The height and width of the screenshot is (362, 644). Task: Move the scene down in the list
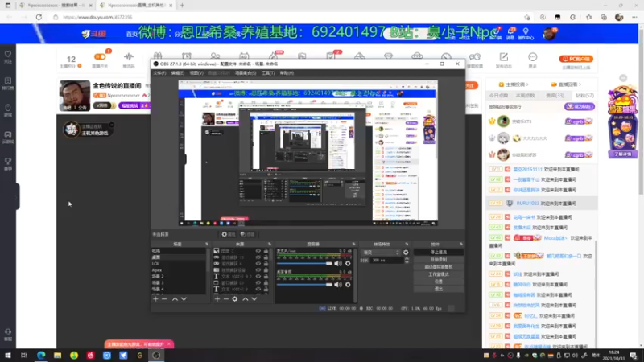pyautogui.click(x=184, y=299)
